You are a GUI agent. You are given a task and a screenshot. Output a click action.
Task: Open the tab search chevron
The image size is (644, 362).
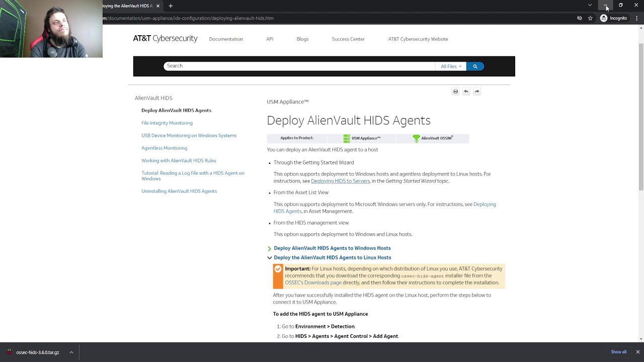coord(590,5)
